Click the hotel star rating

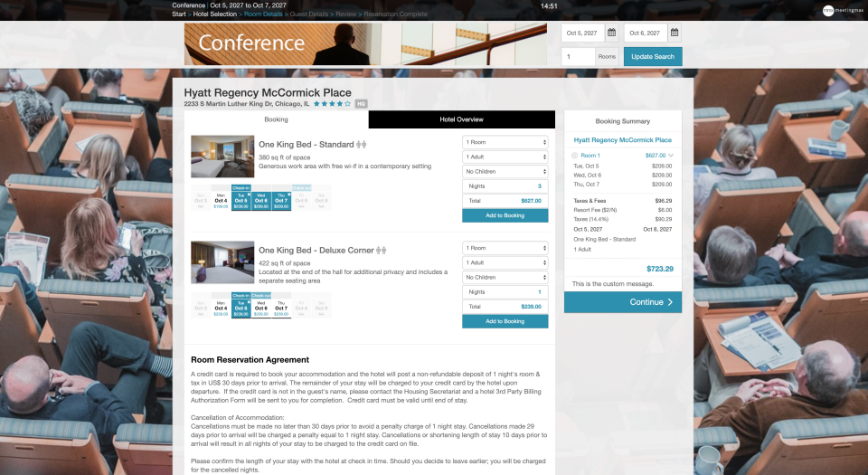pos(332,103)
